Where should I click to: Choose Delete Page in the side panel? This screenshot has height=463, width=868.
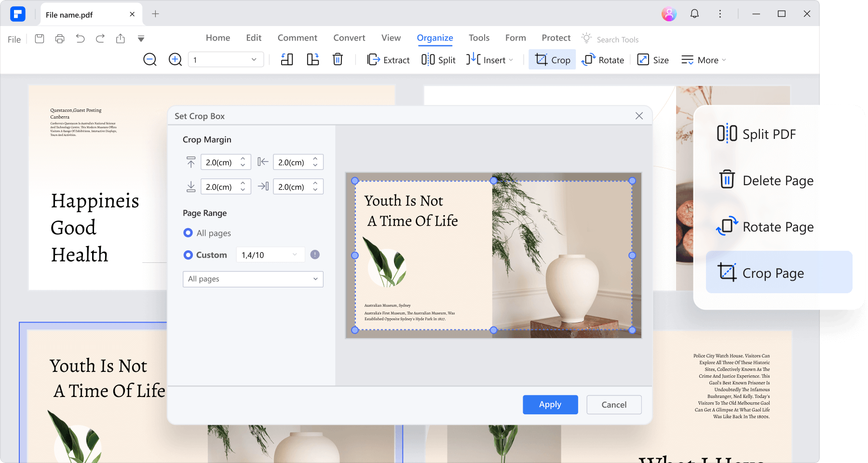tap(766, 180)
